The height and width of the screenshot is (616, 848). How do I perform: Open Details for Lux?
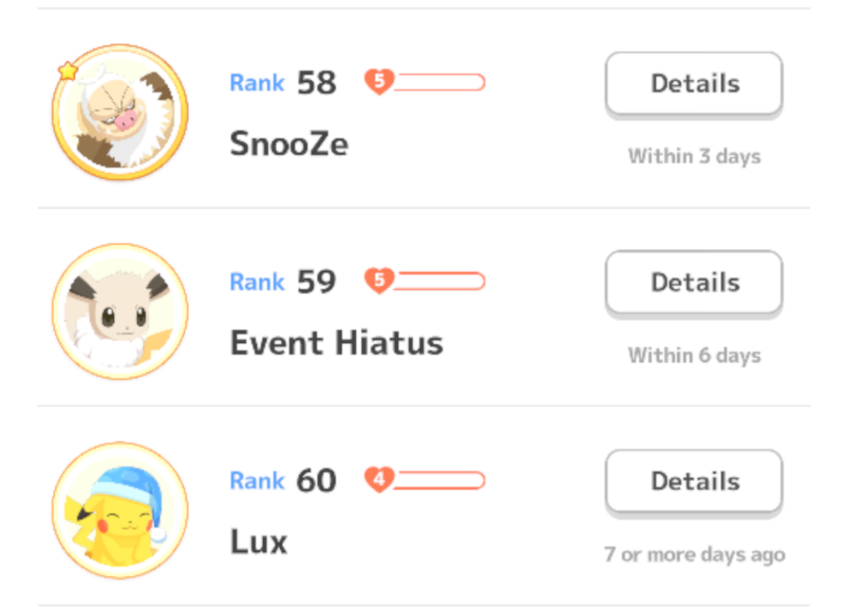pyautogui.click(x=694, y=481)
